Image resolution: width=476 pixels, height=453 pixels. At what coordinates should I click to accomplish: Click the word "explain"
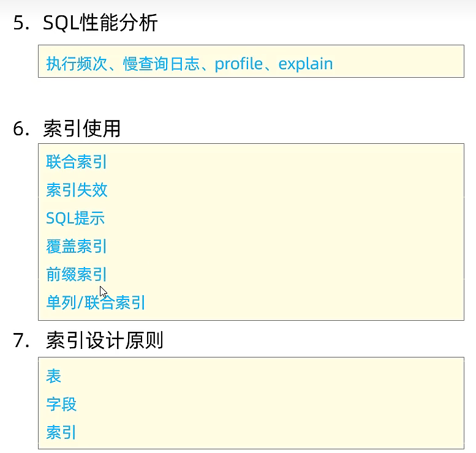(306, 63)
